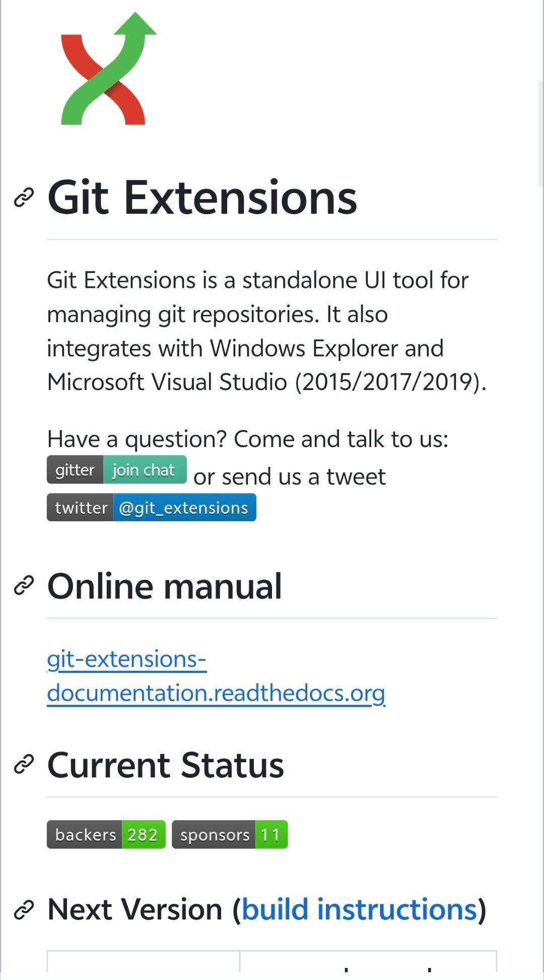Click anchor link icon beside Next Version
Screen dimensions: 544x980
(x=24, y=909)
